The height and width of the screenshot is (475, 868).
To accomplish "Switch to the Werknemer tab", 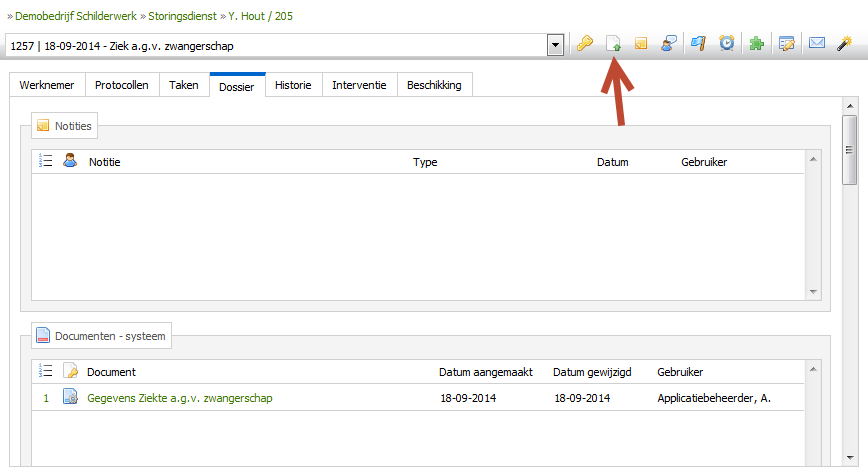I will [x=47, y=86].
